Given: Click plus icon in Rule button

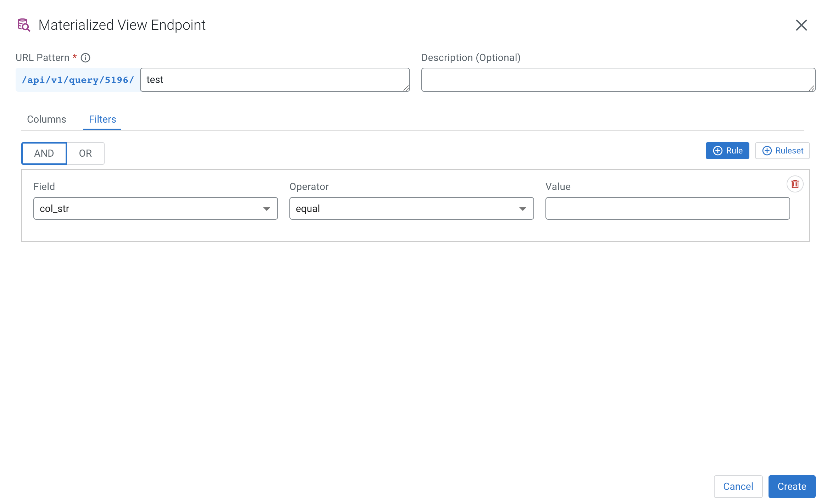Looking at the screenshot, I should 717,151.
